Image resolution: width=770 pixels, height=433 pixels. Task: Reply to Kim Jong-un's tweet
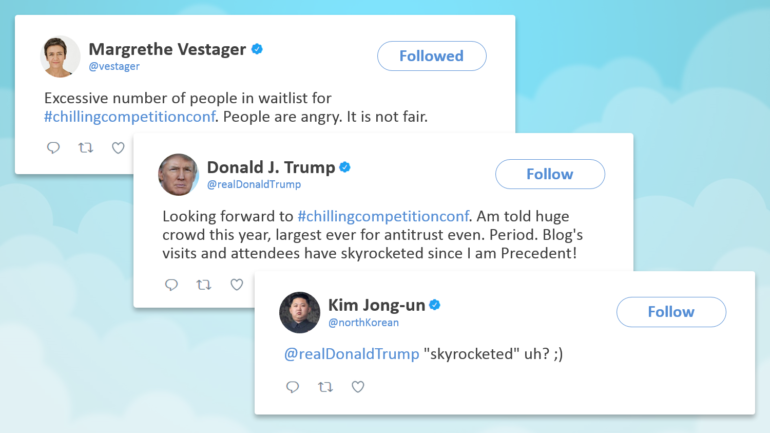[292, 387]
